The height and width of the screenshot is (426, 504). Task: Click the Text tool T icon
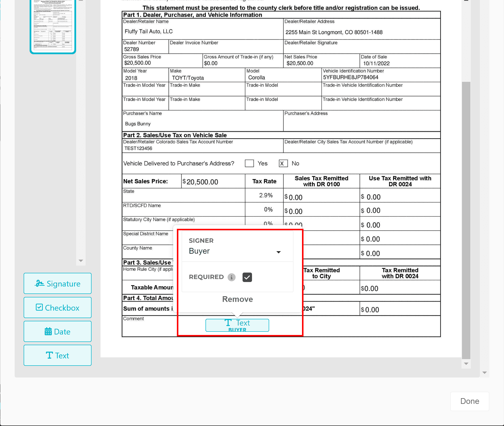(49, 355)
